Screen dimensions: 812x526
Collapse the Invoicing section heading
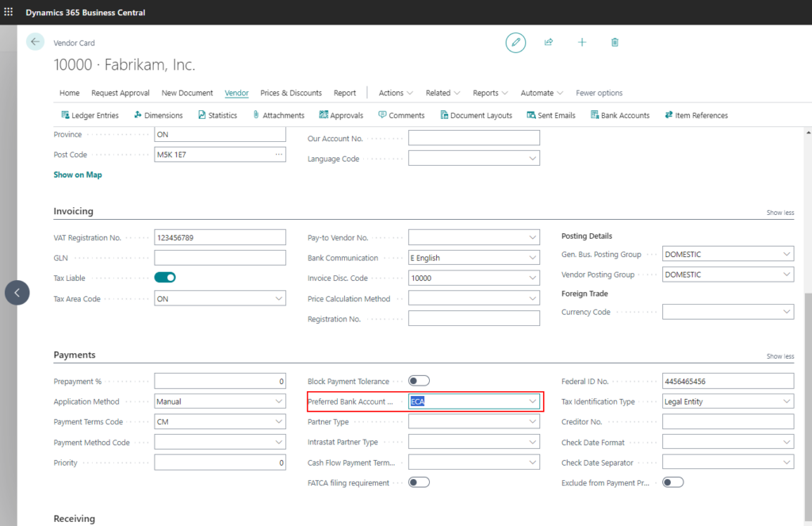point(74,211)
